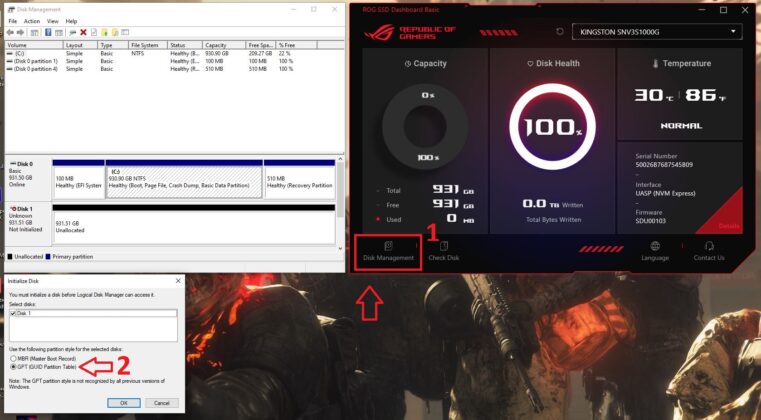Image resolution: width=761 pixels, height=420 pixels.
Task: Sort by % Free column header
Action: tap(296, 45)
